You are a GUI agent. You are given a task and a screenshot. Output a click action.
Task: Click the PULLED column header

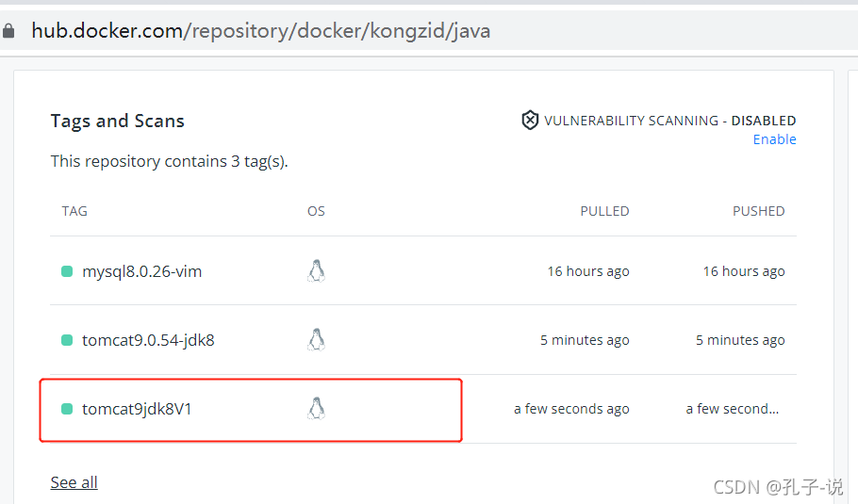[x=604, y=211]
